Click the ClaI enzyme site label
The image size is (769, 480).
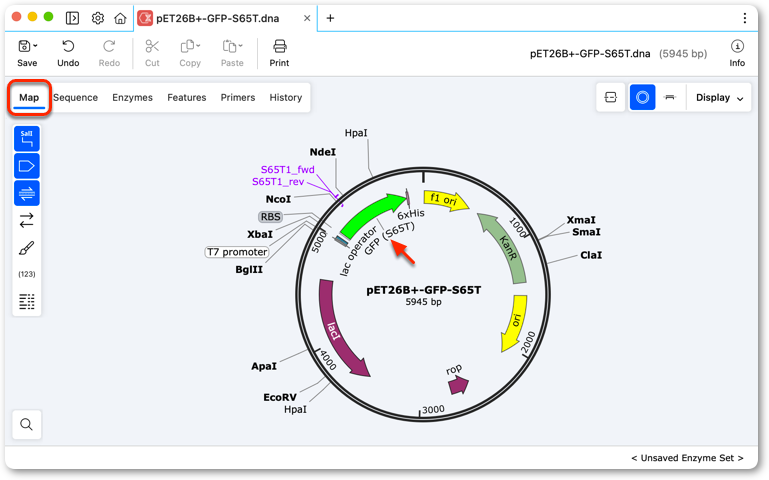point(591,255)
